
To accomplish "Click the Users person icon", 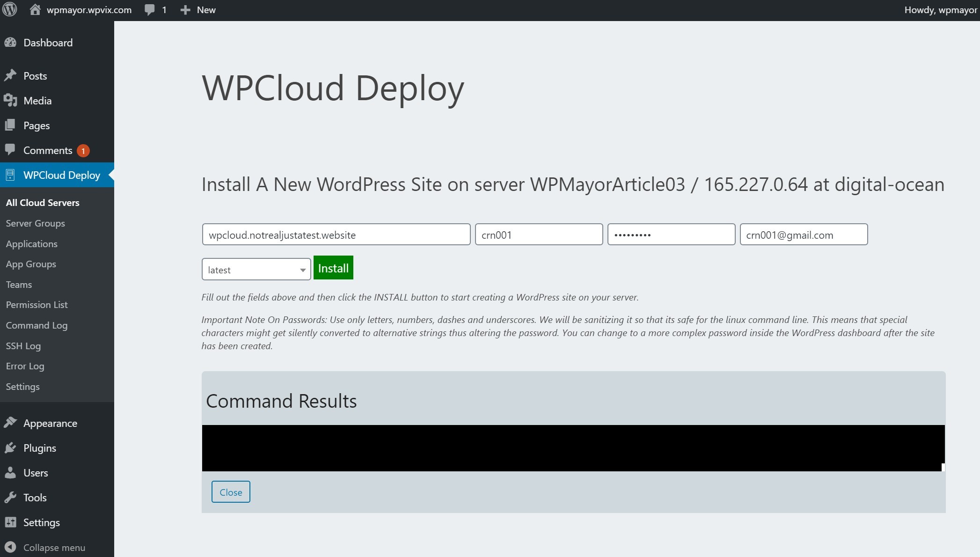I will tap(10, 473).
